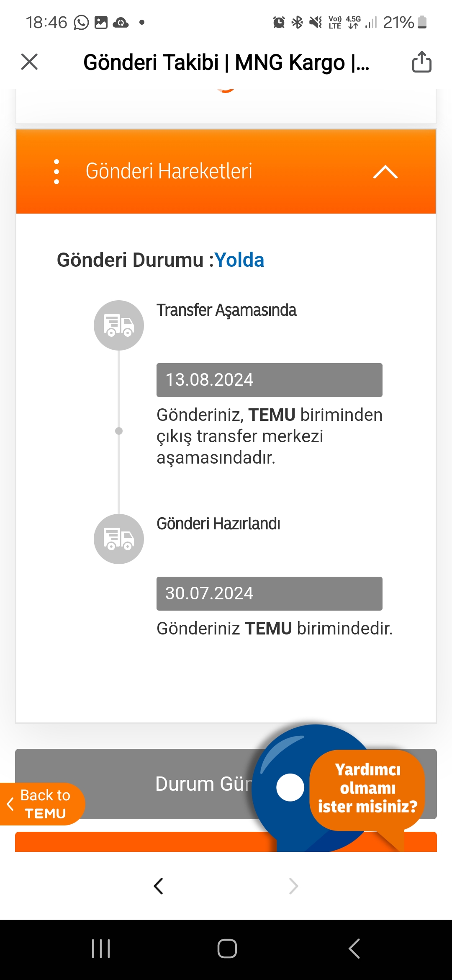Screen dimensions: 452x980
Task: Select the 13.08.2024 date bar
Action: coord(269,380)
